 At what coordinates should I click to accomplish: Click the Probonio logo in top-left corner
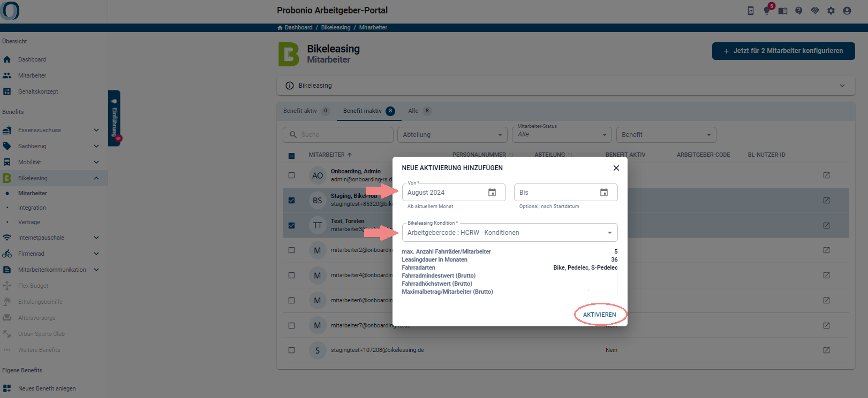point(10,10)
